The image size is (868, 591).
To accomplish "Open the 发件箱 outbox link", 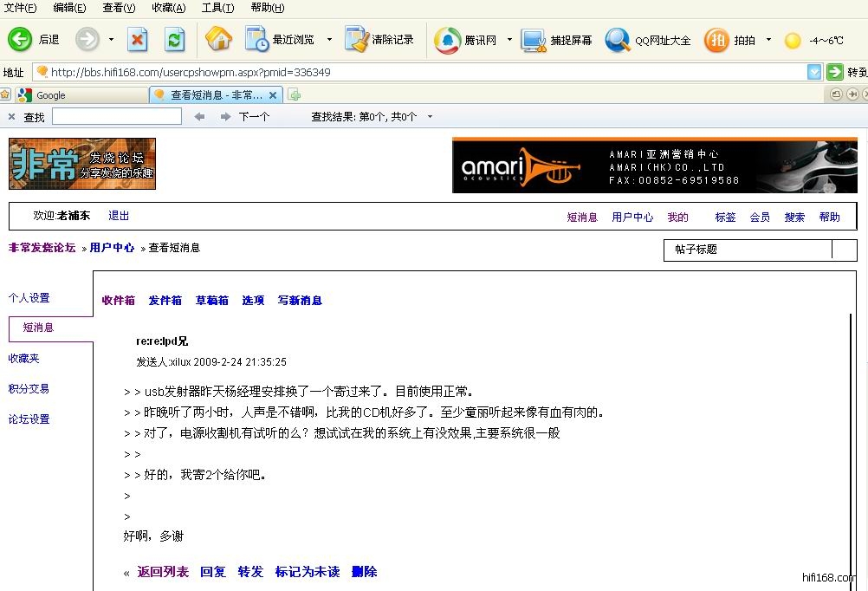I will (x=165, y=301).
